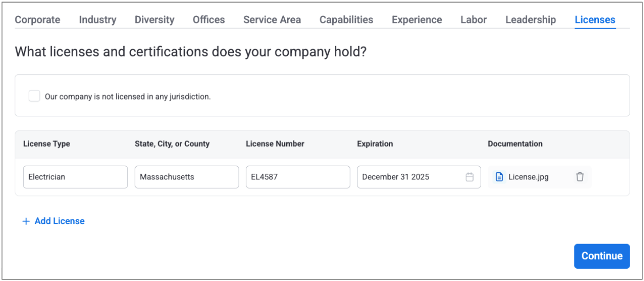Click the calendar icon in Expiration field

469,177
